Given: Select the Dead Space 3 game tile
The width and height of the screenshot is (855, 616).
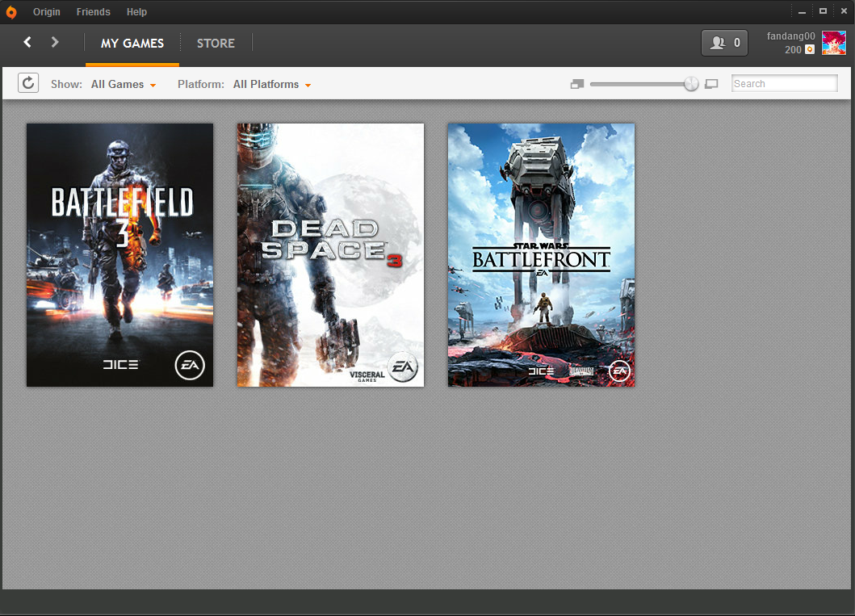Looking at the screenshot, I should [330, 255].
